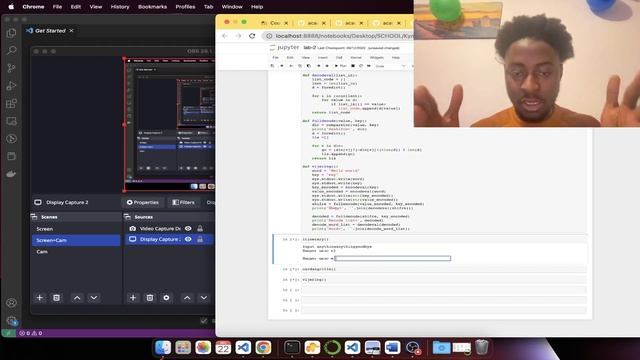Click the notebook input prompt text field
This screenshot has width=640, height=360.
(x=393, y=258)
